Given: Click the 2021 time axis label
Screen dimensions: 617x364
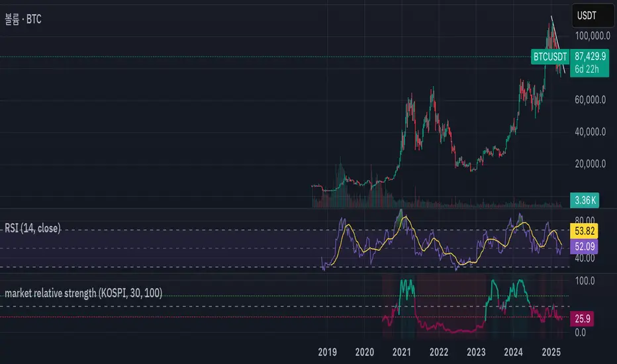Looking at the screenshot, I should (x=401, y=352).
